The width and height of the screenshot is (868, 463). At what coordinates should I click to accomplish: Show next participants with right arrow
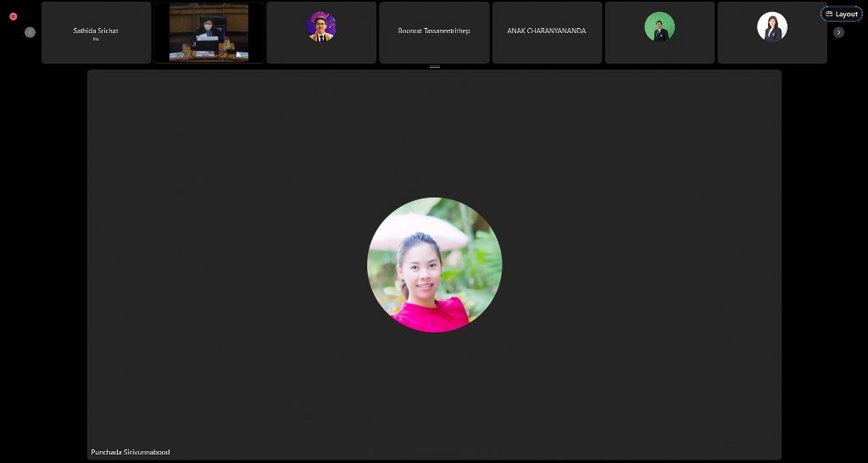point(838,32)
